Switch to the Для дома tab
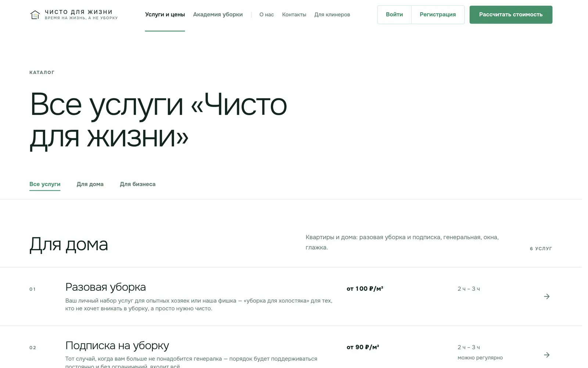The height and width of the screenshot is (368, 588). coord(90,184)
